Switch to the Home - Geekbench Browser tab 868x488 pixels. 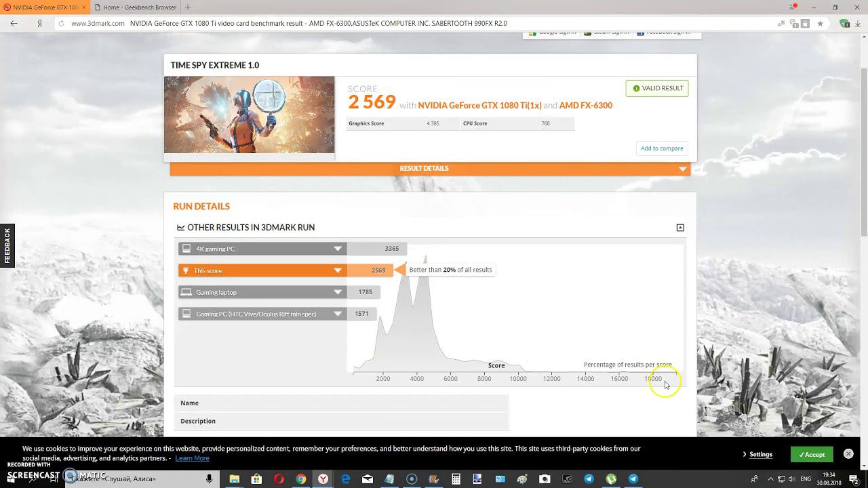[135, 7]
